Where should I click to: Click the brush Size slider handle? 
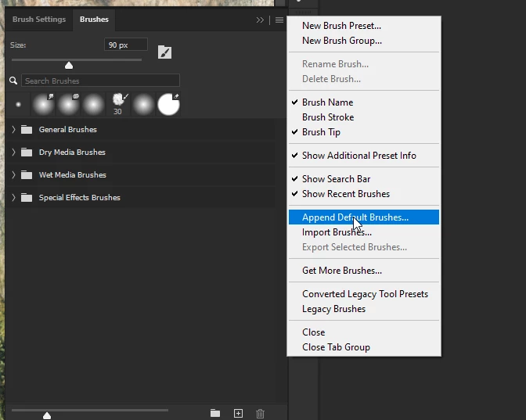[69, 66]
